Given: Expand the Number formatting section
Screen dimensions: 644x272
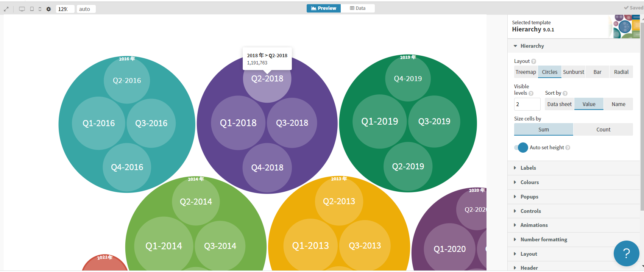Looking at the screenshot, I should coord(574,239).
